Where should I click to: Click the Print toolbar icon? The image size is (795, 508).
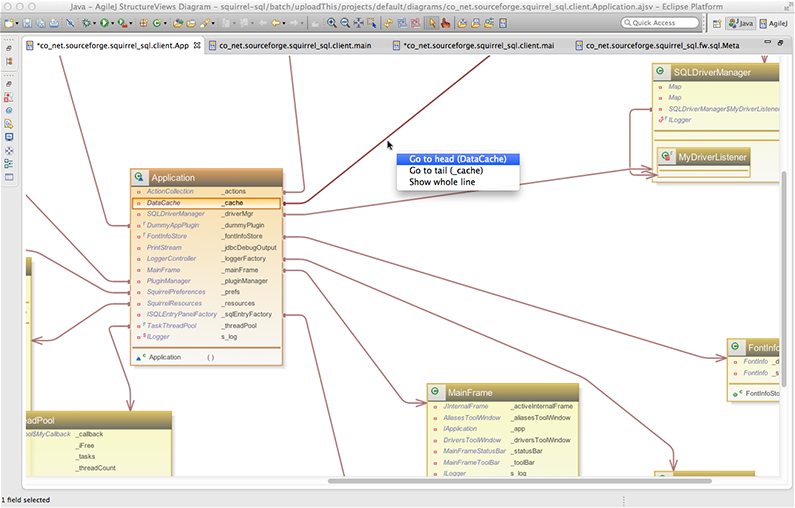click(54, 23)
